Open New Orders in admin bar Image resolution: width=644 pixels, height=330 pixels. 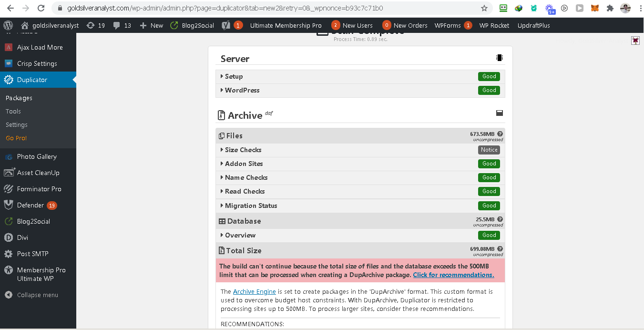coord(405,25)
